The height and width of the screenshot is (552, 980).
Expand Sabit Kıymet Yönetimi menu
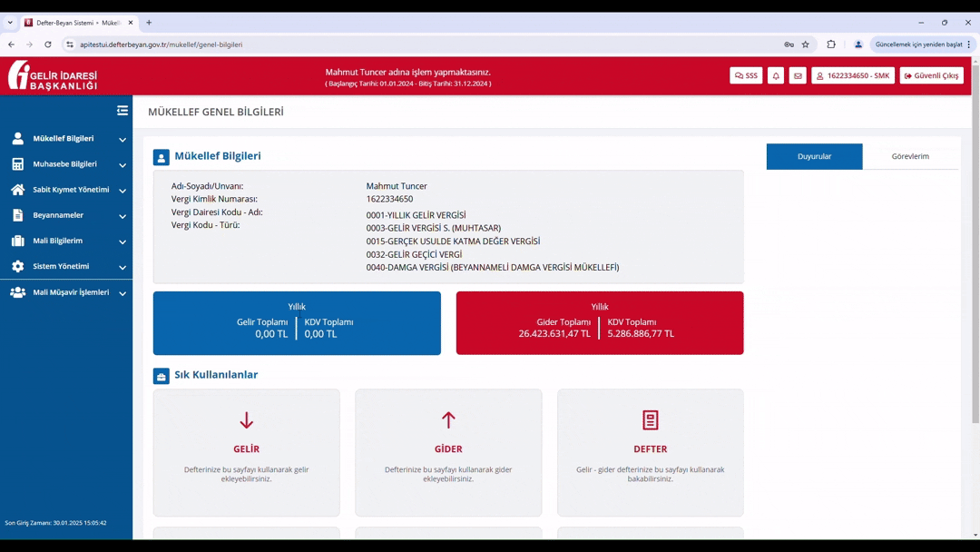[66, 190]
